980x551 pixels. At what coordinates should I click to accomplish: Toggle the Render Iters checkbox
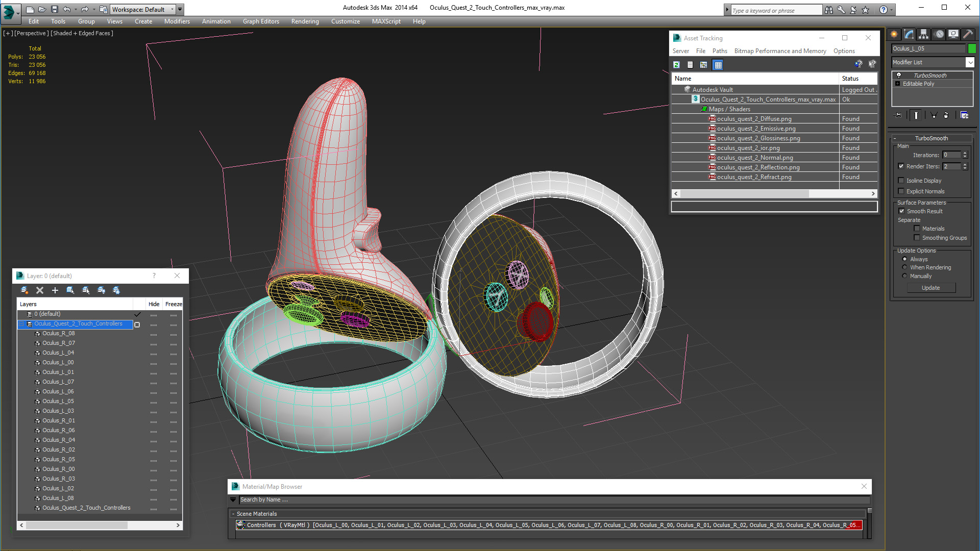pyautogui.click(x=901, y=166)
